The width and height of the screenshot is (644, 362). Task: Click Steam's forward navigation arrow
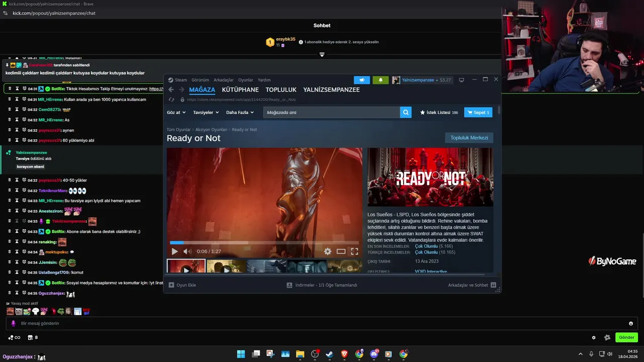182,90
